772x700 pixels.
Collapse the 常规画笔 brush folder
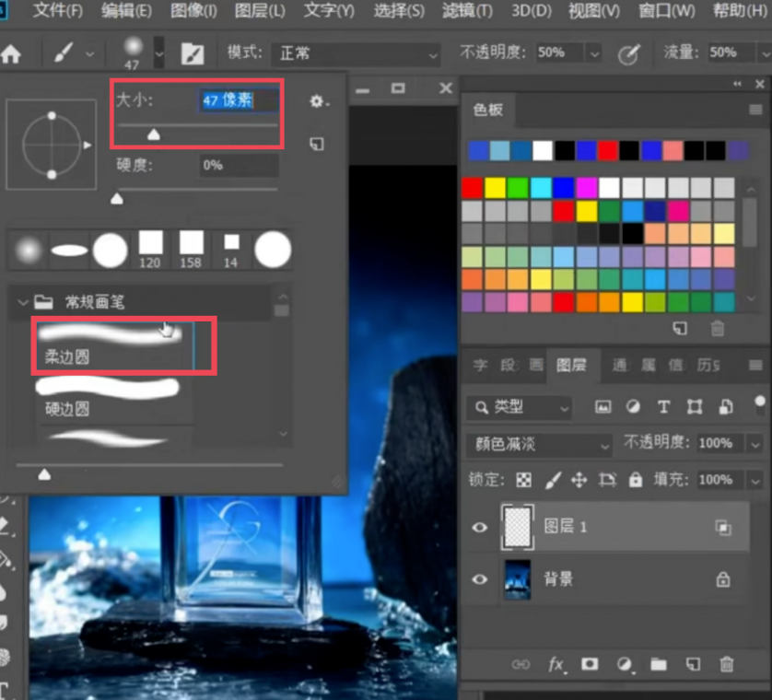[x=22, y=302]
